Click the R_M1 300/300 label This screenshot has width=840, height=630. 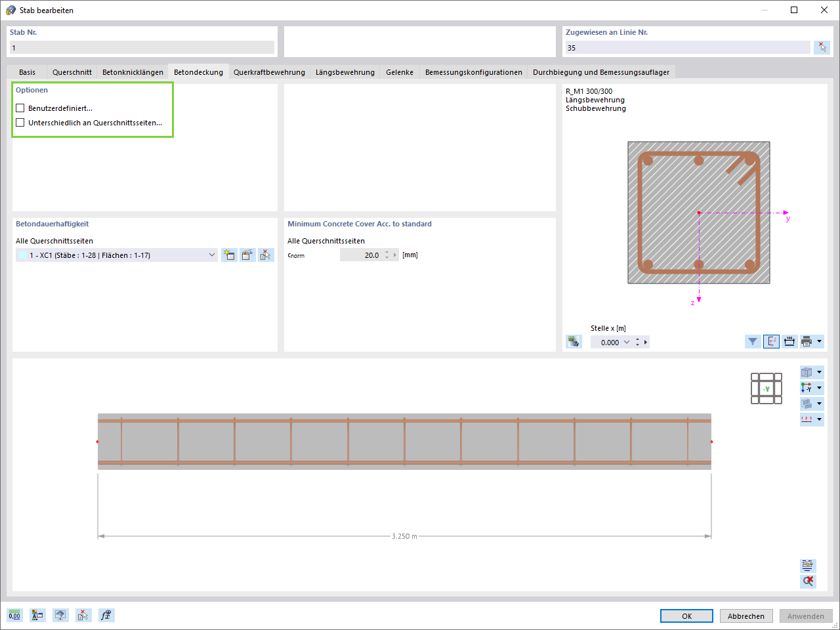point(589,91)
